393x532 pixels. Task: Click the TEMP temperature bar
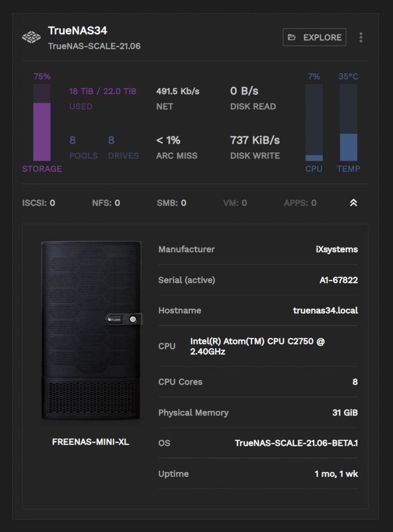pos(348,123)
